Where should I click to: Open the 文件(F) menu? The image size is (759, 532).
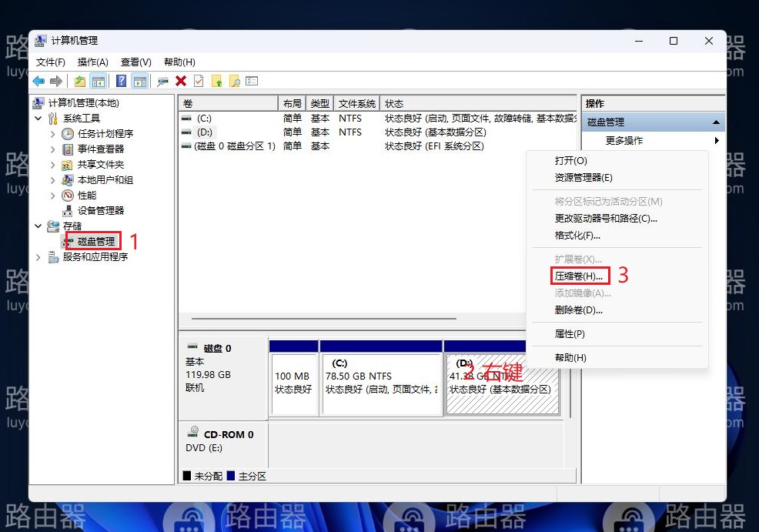(x=50, y=62)
